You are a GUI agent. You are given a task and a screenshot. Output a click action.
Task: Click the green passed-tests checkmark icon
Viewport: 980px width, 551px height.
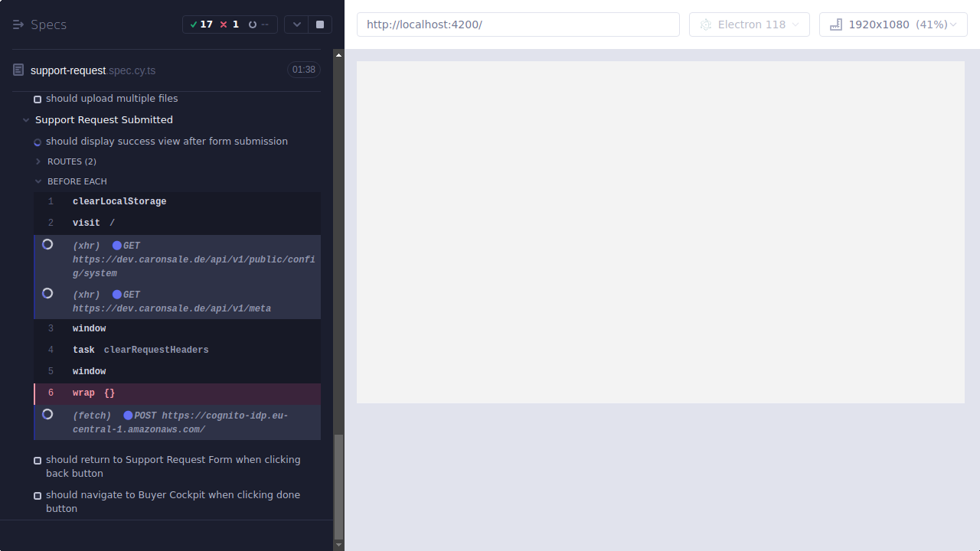pos(196,24)
